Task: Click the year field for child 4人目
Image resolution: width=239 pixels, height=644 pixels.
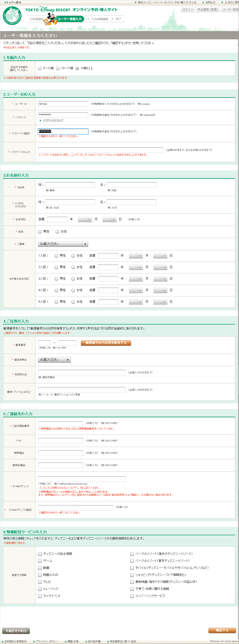Action: 108,290
